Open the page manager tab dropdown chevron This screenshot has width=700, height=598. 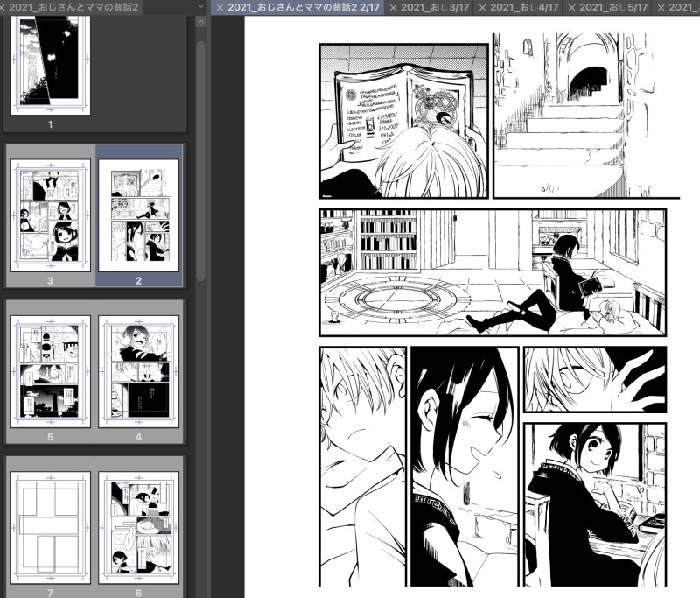(201, 7)
